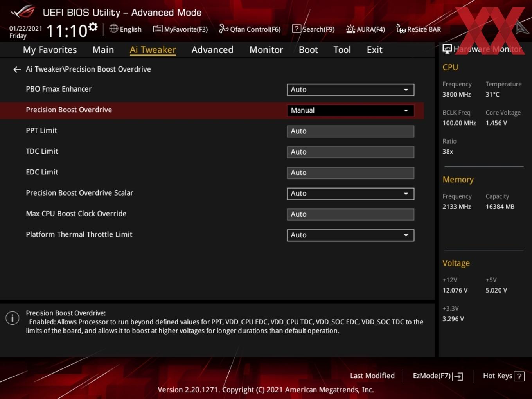Click the TDC Limit input field
Image resolution: width=532 pixels, height=399 pixels.
click(x=350, y=152)
